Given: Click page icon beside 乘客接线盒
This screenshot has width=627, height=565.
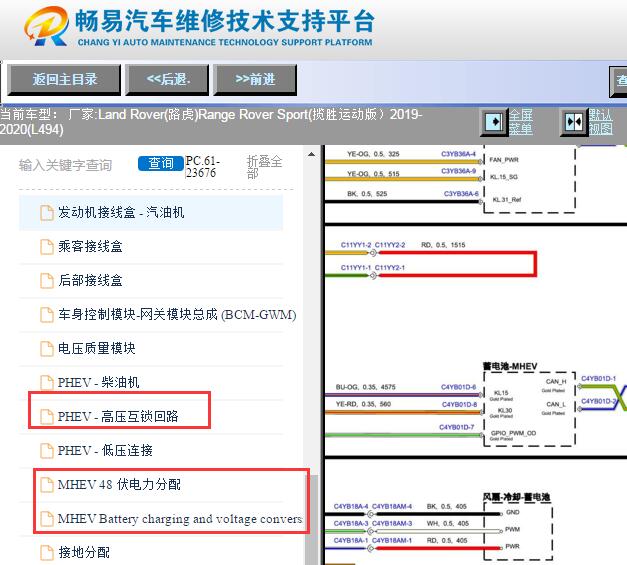Looking at the screenshot, I should tap(47, 247).
